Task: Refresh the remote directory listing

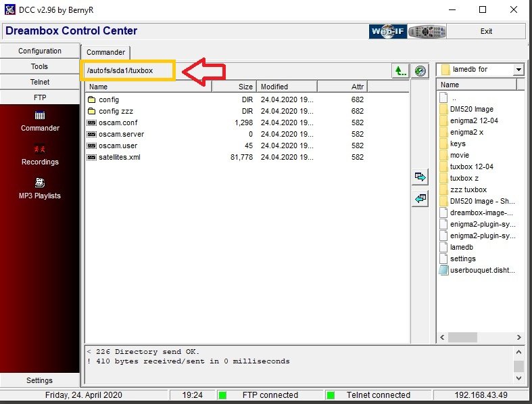Action: click(x=420, y=71)
